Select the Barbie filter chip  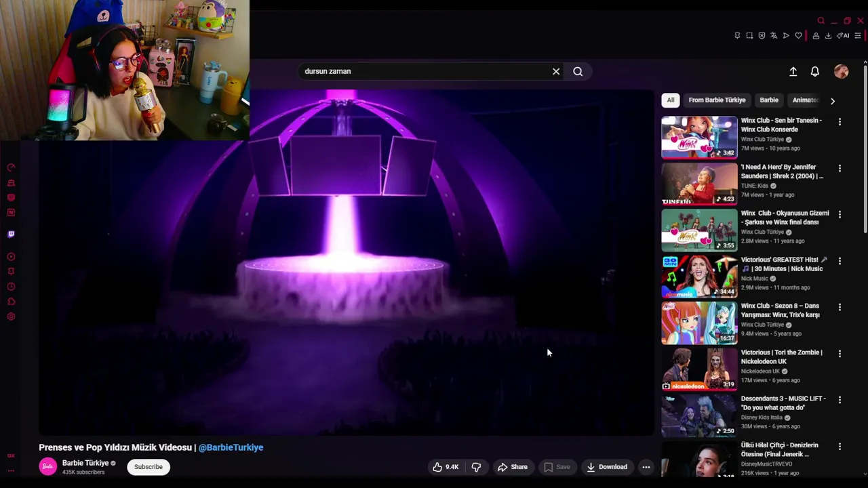pyautogui.click(x=769, y=100)
